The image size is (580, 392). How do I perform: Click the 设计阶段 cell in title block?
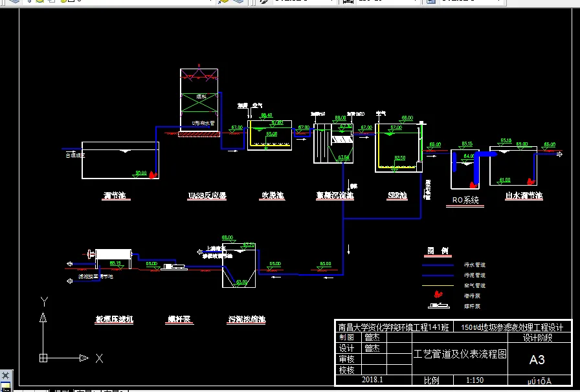(537, 337)
